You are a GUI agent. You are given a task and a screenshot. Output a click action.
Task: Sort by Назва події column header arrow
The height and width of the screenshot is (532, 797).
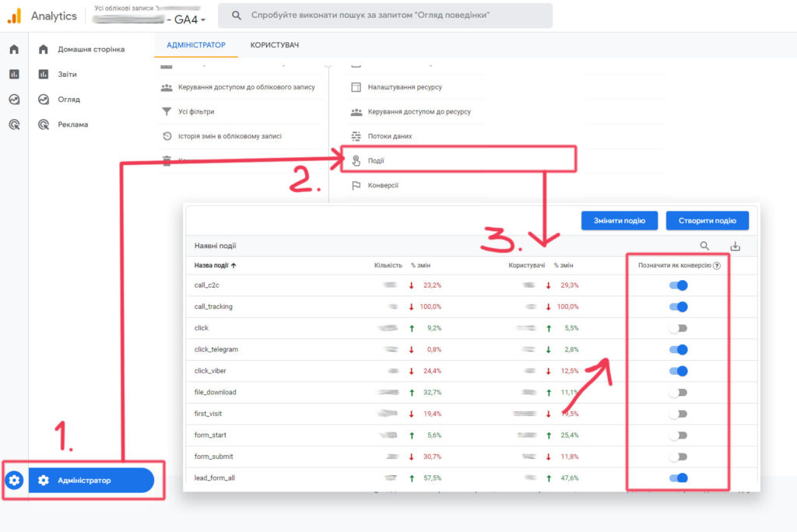(234, 265)
